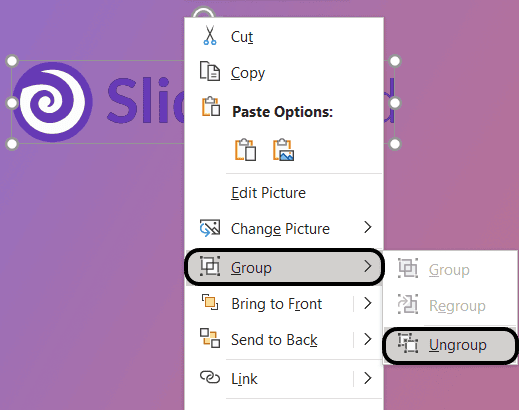Open the Link submenu arrow

pyautogui.click(x=368, y=378)
